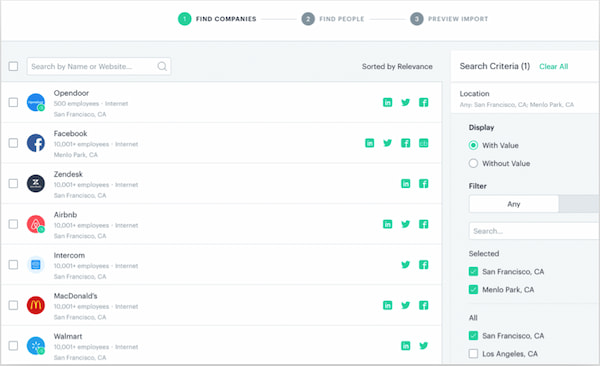The width and height of the screenshot is (600, 366).
Task: Open the Sorted by Relevance sort control
Action: point(397,67)
